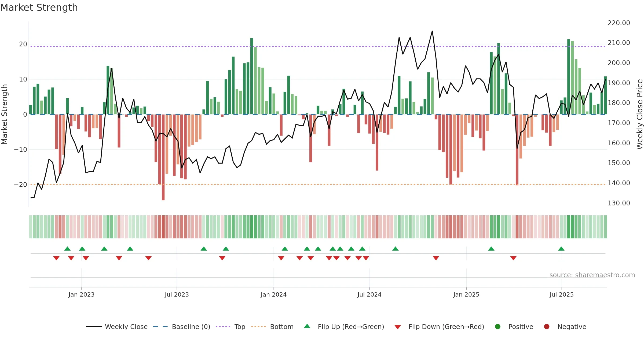Click the 210.00 tick on the right axis
Viewport: 644px width, 362px height.
point(619,43)
